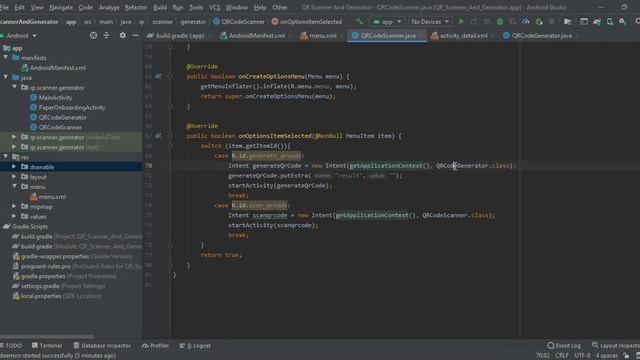Open the Build menu
This screenshot has height=360, width=640.
click(x=160, y=7)
